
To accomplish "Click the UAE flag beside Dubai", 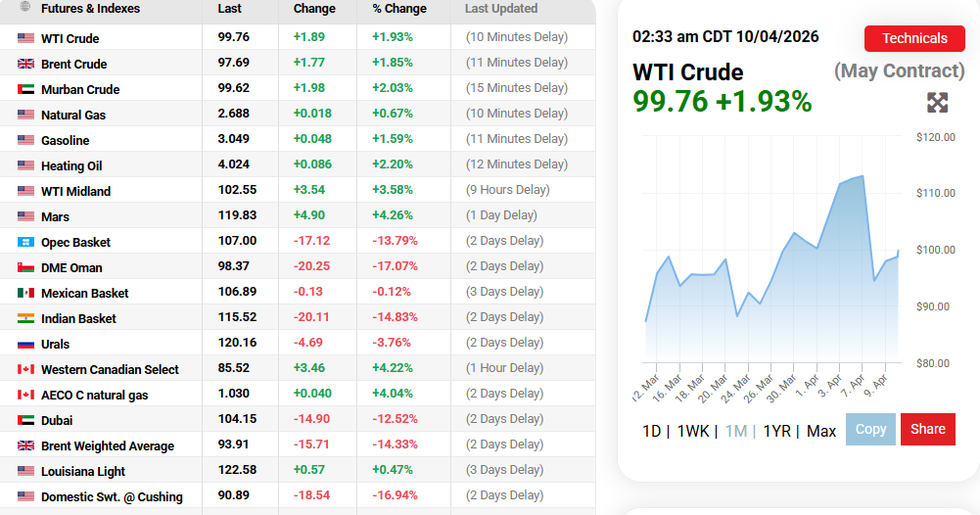I will coord(25,420).
